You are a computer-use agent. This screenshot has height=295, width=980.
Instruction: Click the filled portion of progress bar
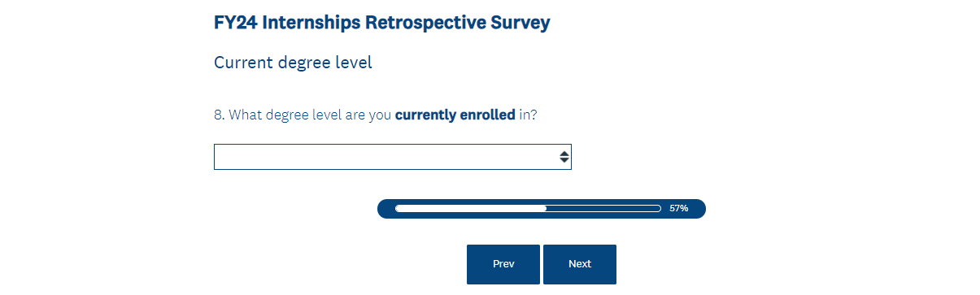coord(471,209)
